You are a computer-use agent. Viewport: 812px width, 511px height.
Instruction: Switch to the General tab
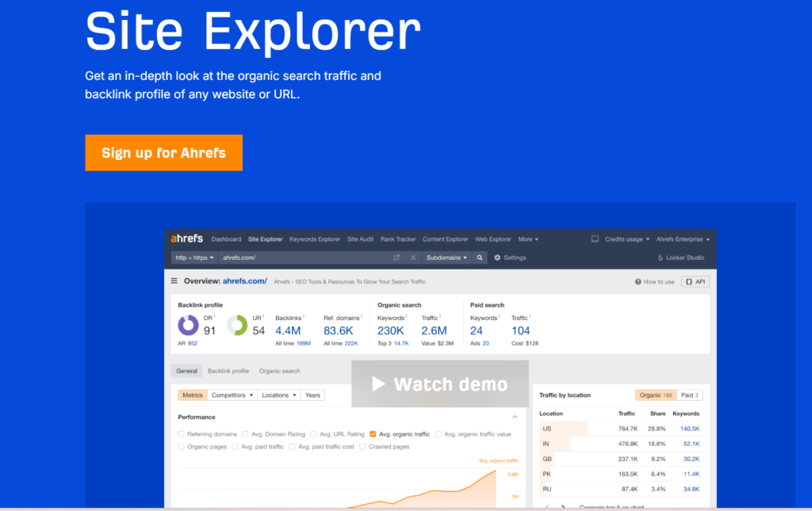(186, 371)
